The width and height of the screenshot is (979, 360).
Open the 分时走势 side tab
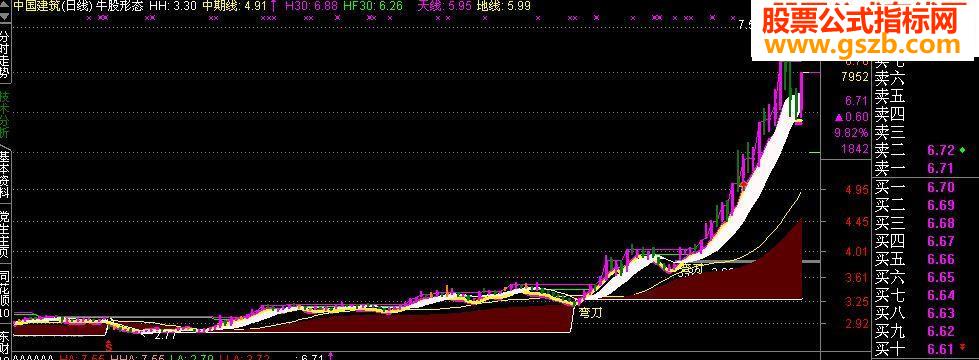[x=5, y=55]
